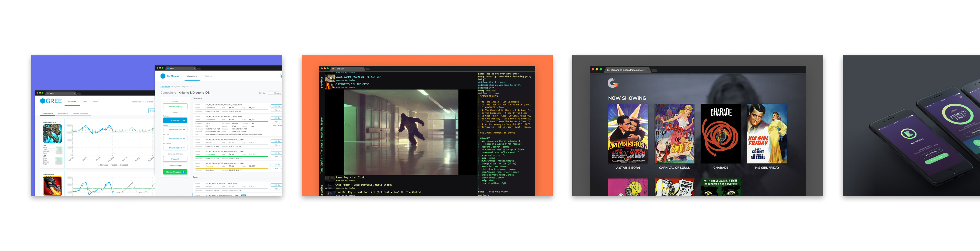Open the His Girl Friday poster
This screenshot has width=980, height=251.
[x=767, y=134]
